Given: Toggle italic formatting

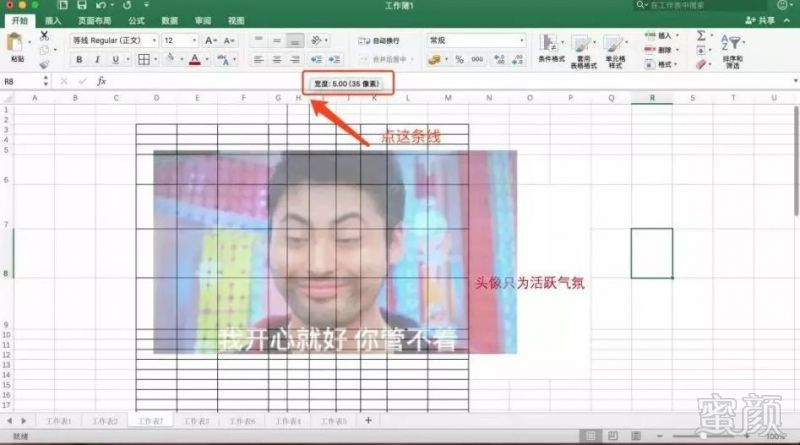Looking at the screenshot, I should click(x=97, y=60).
